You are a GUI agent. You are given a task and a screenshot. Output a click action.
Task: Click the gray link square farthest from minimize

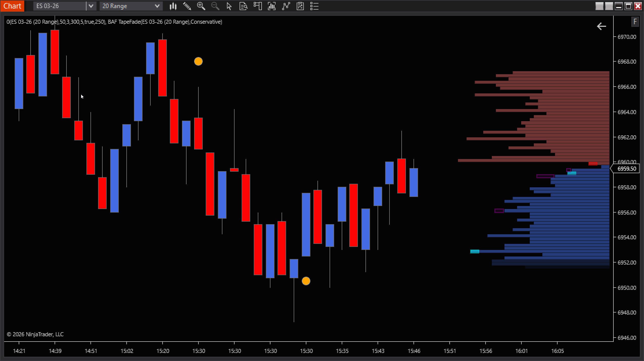tap(600, 6)
